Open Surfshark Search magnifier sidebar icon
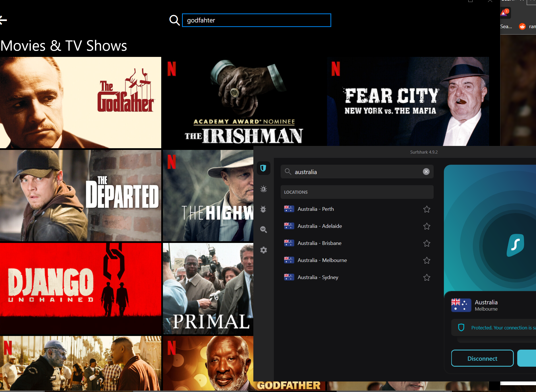The image size is (536, 392). tap(264, 230)
